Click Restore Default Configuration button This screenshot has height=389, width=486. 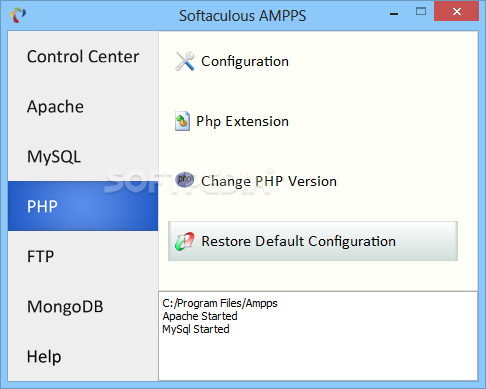point(313,241)
